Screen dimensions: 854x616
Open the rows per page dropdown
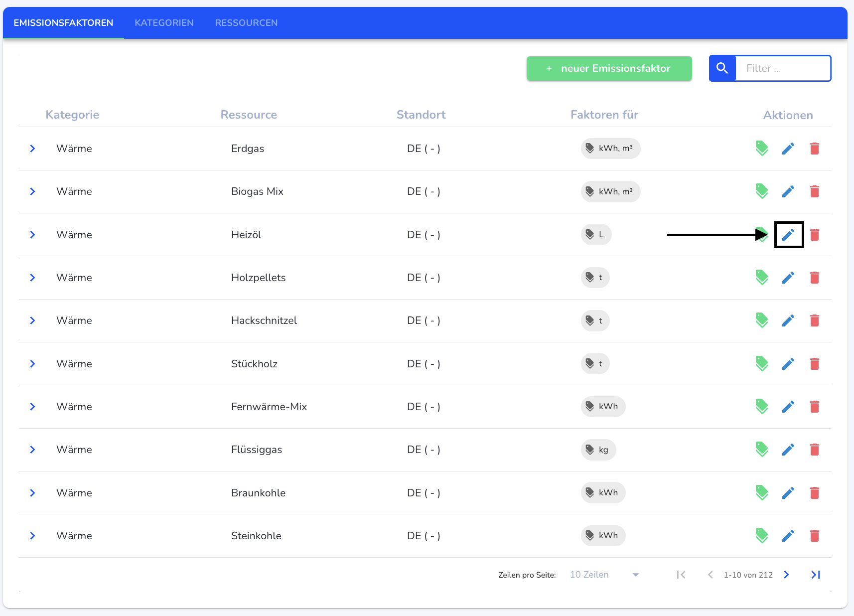point(604,575)
